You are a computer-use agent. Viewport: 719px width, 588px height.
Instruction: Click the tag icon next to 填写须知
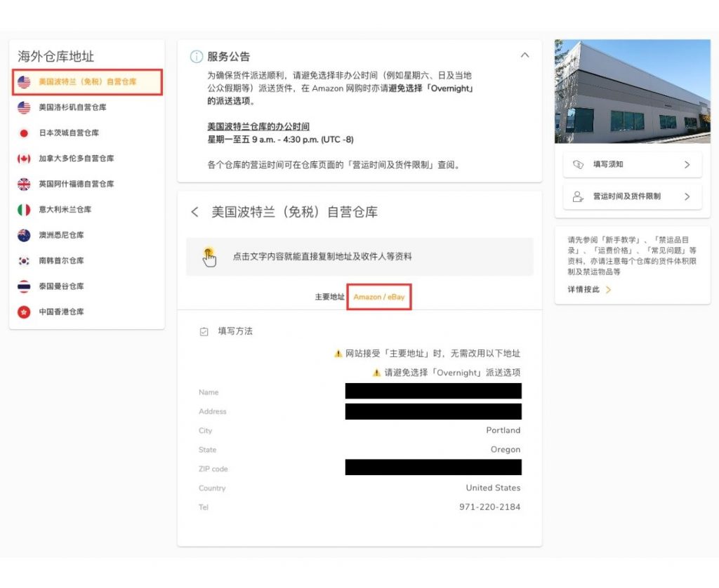tap(579, 164)
